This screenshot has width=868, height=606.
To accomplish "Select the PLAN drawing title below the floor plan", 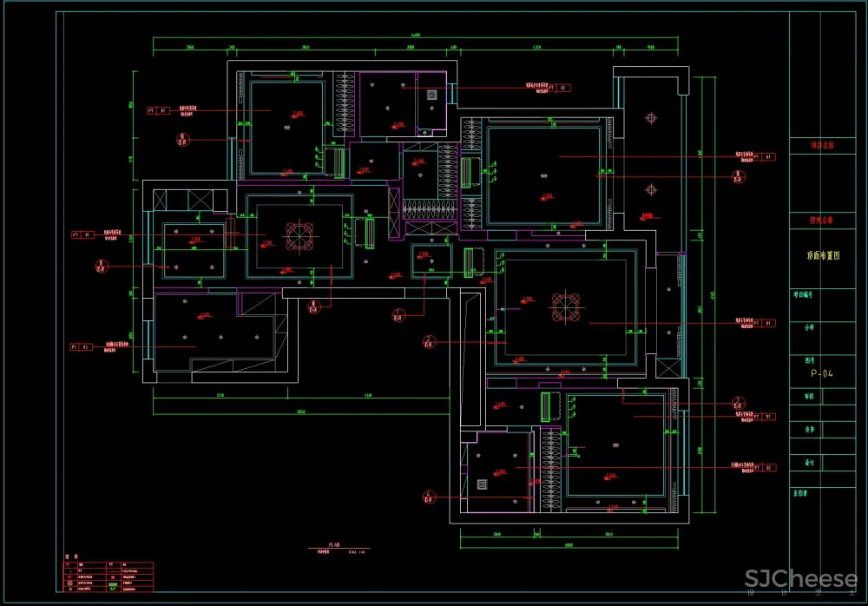I will 332,548.
